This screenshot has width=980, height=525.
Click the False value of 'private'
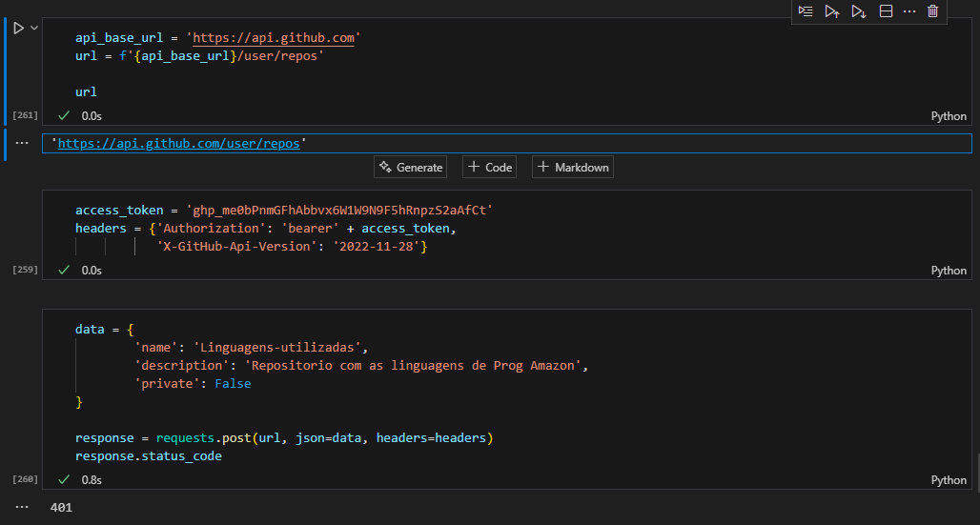[234, 384]
